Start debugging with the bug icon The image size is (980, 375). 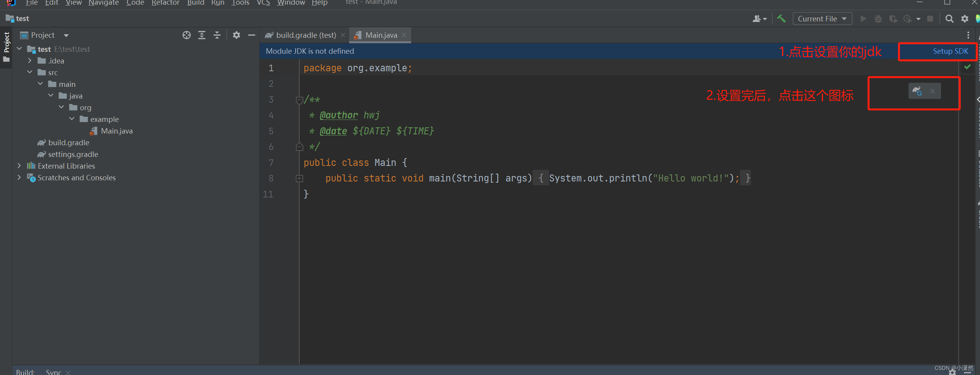click(878, 19)
